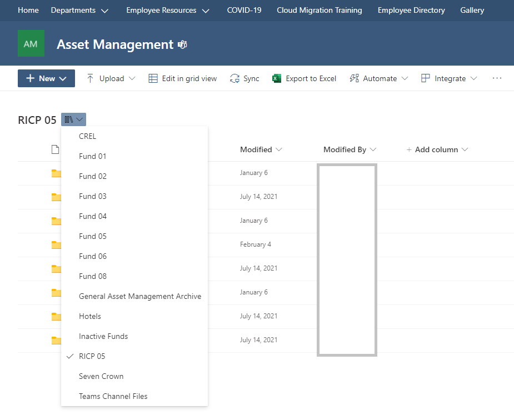Open General Asset Management Archive library
This screenshot has width=514, height=420.
click(134, 296)
